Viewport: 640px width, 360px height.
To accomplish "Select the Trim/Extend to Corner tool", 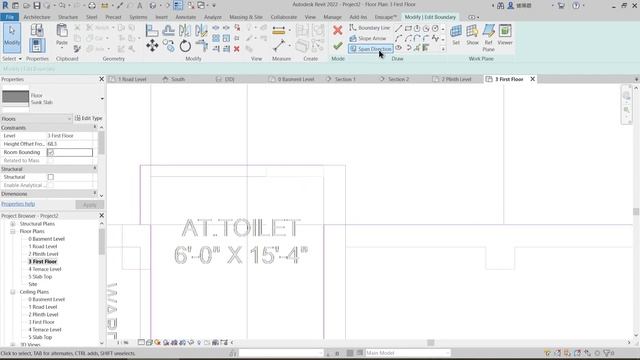I will [x=201, y=46].
